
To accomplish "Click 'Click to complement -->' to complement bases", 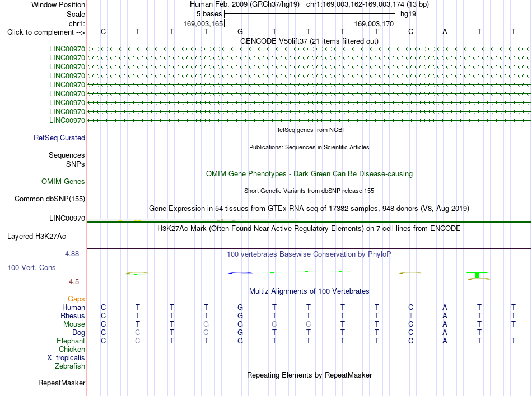I will 46,32.
